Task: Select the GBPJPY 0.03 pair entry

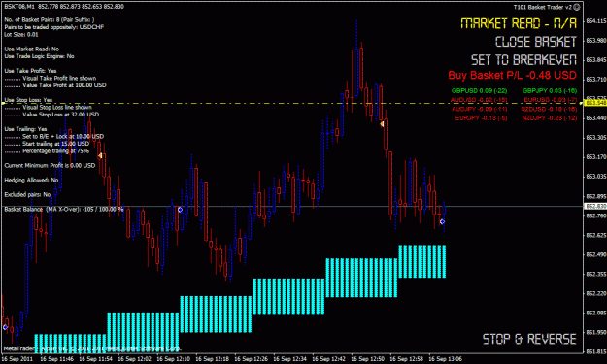Action: click(550, 91)
